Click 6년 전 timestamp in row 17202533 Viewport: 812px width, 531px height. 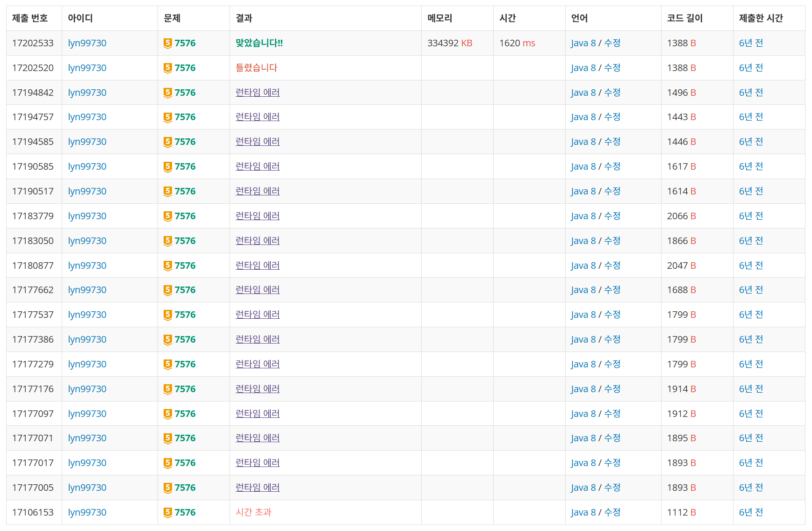coord(751,43)
